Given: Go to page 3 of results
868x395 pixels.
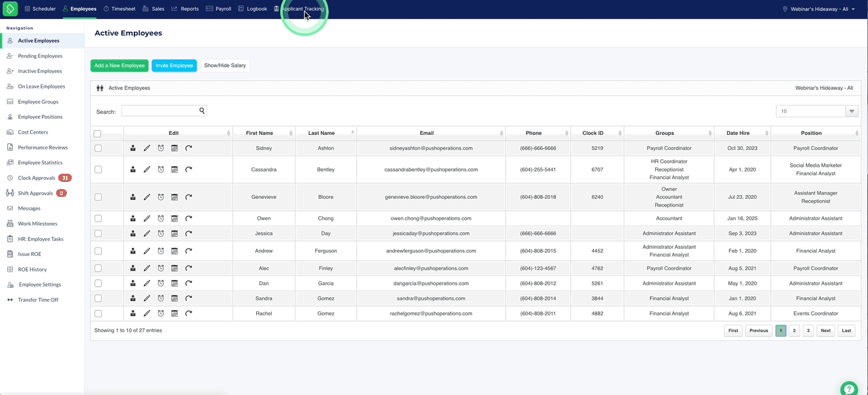Looking at the screenshot, I should [808, 331].
